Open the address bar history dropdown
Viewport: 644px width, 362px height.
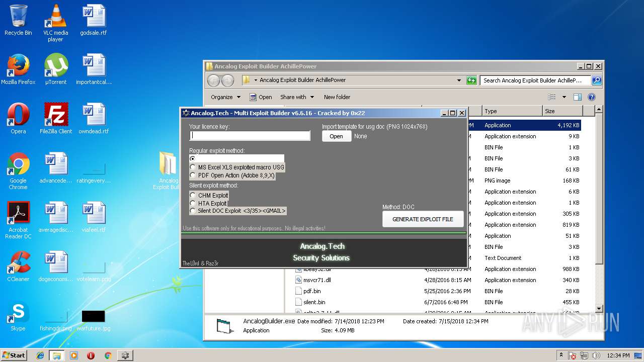(x=459, y=80)
